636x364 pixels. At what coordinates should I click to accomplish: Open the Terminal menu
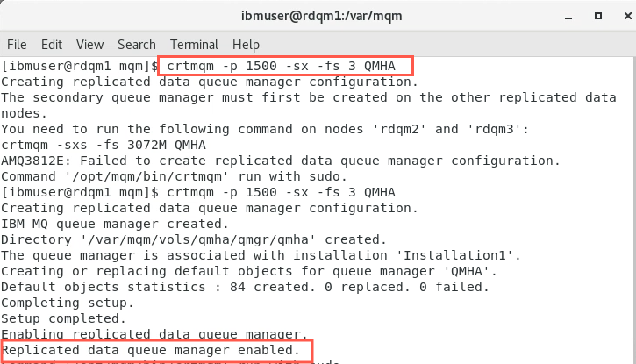pyautogui.click(x=194, y=45)
